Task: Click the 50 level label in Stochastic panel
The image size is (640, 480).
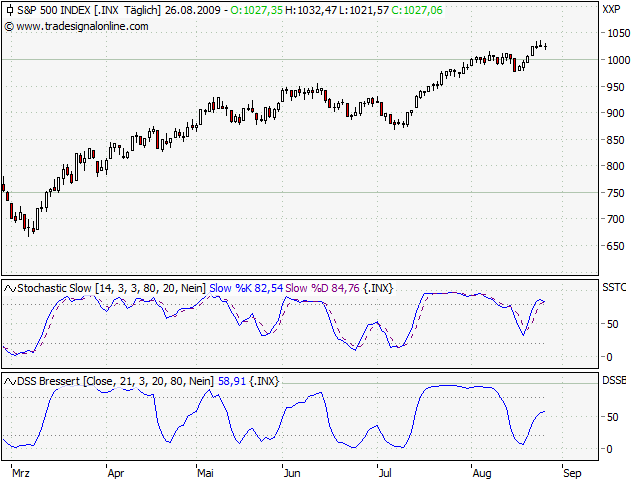Action: (613, 324)
